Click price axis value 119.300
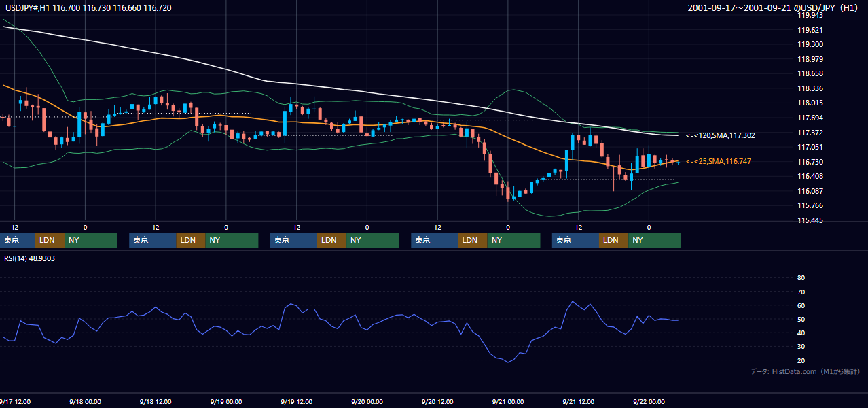The image size is (868, 408). click(810, 44)
